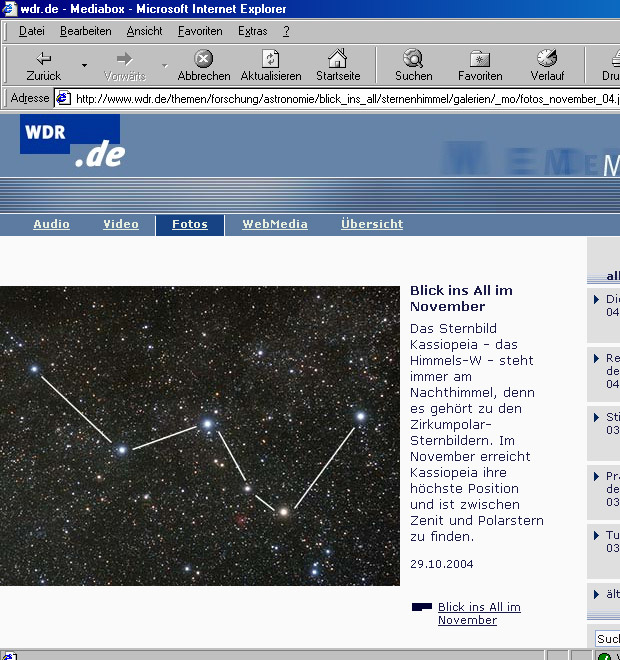Open the Favoriten toolbar button

pos(480,66)
